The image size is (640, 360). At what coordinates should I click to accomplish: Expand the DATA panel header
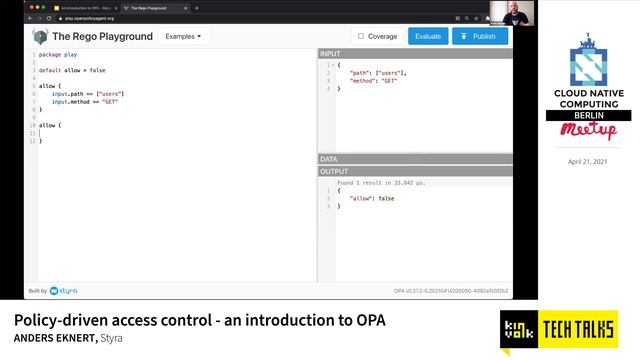click(x=415, y=159)
